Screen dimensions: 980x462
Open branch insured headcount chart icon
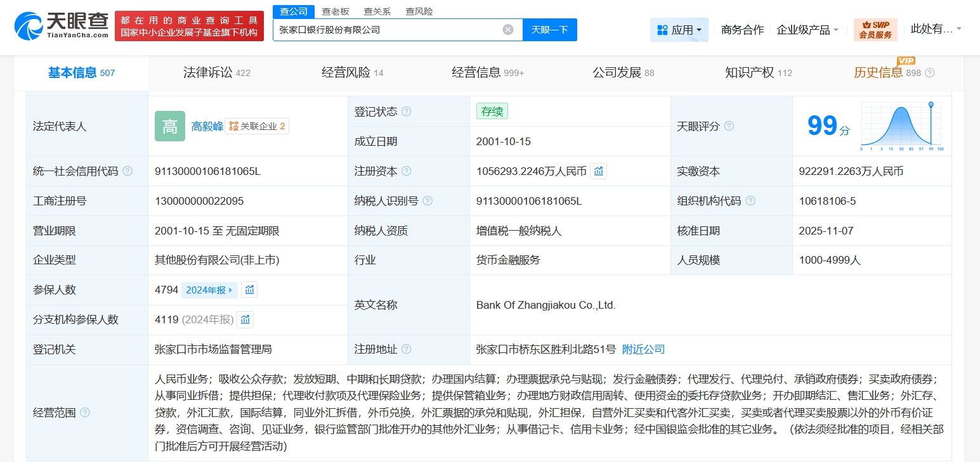click(x=245, y=319)
